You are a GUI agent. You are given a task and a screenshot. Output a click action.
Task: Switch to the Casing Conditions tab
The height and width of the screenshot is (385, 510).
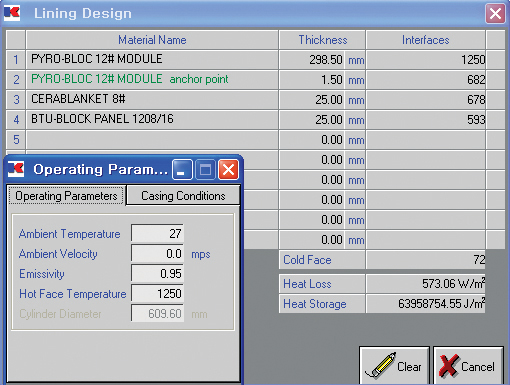coord(183,196)
